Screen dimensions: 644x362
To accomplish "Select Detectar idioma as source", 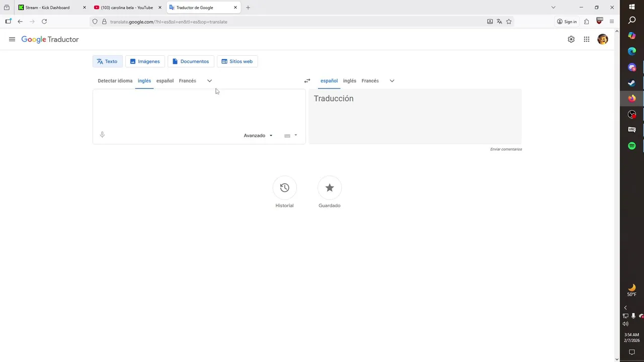I will click(115, 80).
